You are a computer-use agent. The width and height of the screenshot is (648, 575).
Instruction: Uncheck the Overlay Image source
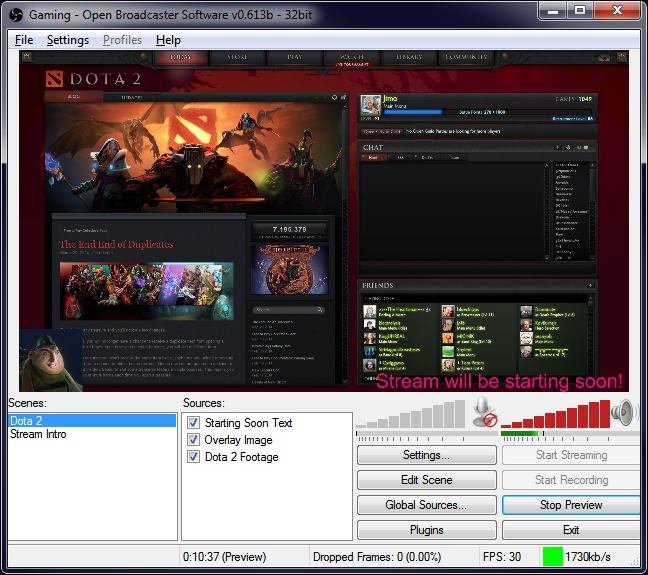(x=193, y=439)
